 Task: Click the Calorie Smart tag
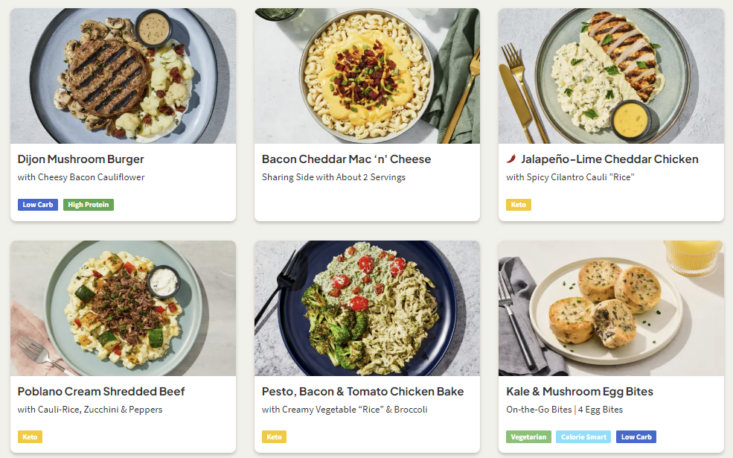[584, 437]
